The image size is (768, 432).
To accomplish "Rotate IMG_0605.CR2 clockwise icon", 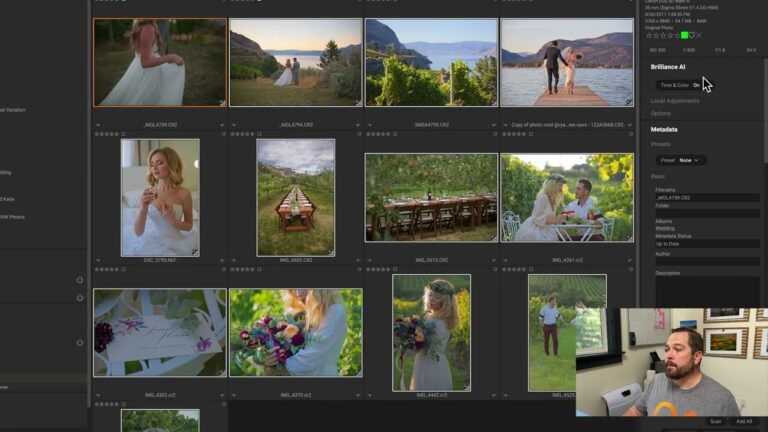I will click(x=358, y=261).
